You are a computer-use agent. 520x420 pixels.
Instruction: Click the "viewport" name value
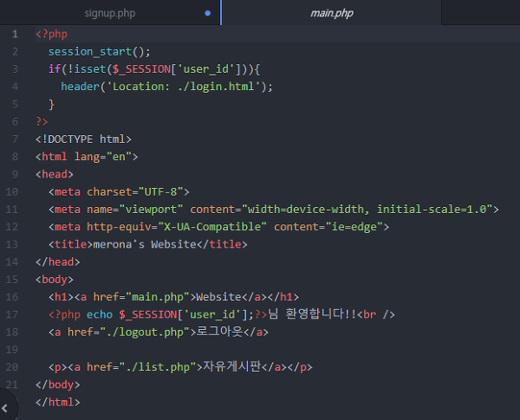pos(151,210)
